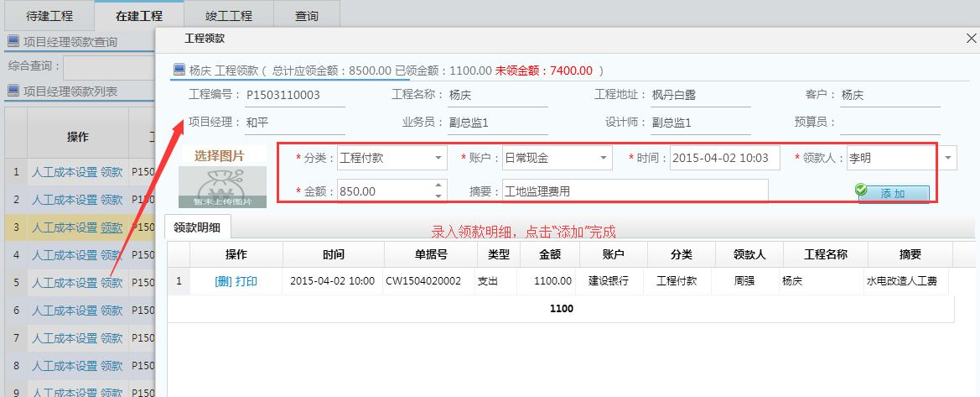Open the 分类 dropdown showing 工程付款
980x397 pixels.
[439, 158]
